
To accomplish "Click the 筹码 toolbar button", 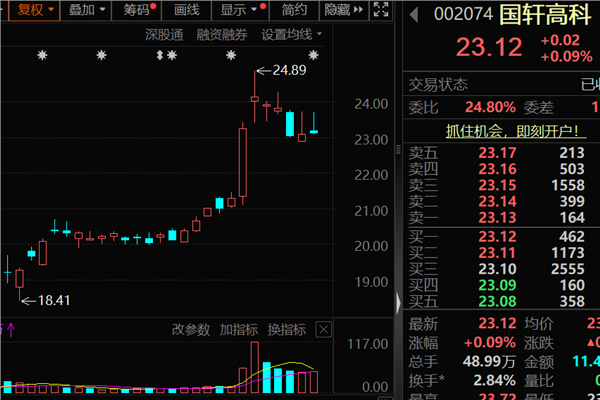I will [137, 10].
